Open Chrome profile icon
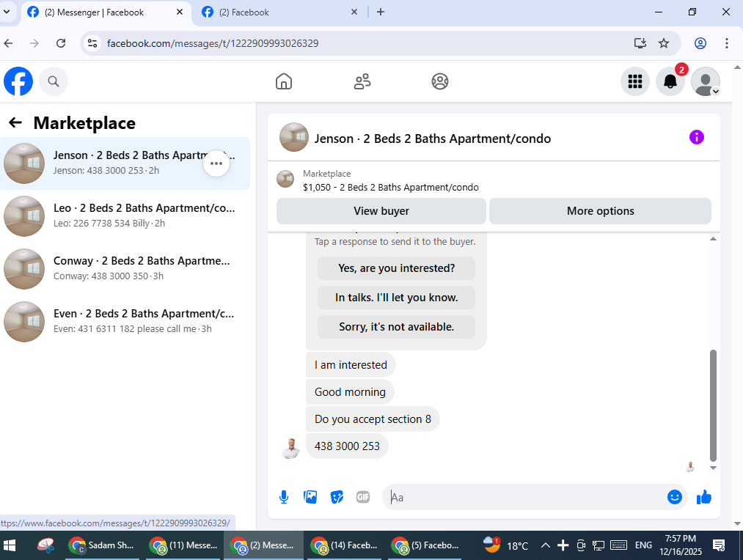Image resolution: width=743 pixels, height=560 pixels. tap(700, 43)
